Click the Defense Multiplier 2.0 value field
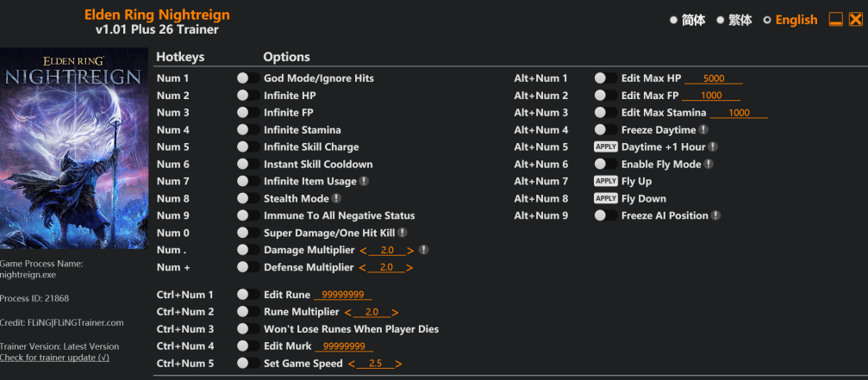The image size is (868, 380). coord(386,268)
